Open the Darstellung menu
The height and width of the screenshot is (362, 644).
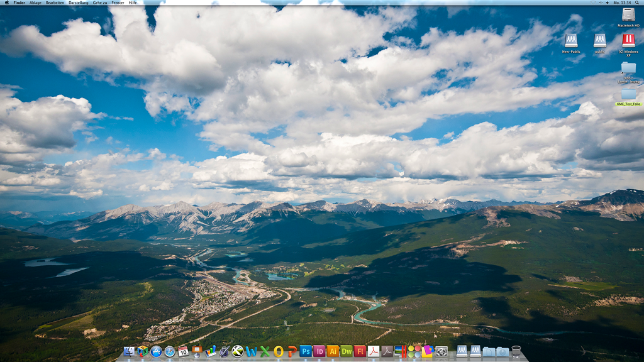79,3
